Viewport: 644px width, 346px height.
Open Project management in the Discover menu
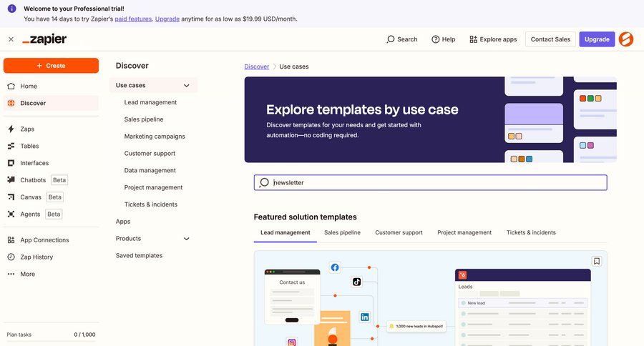point(153,187)
